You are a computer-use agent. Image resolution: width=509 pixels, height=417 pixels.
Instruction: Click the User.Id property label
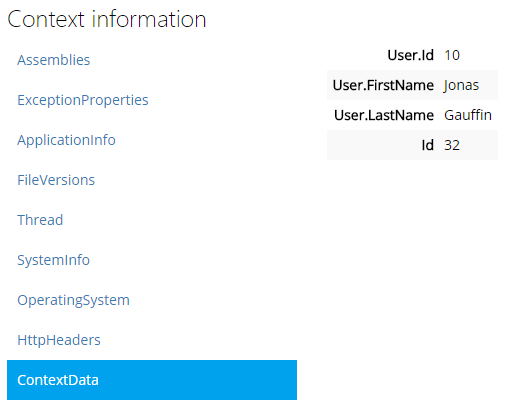pos(410,55)
